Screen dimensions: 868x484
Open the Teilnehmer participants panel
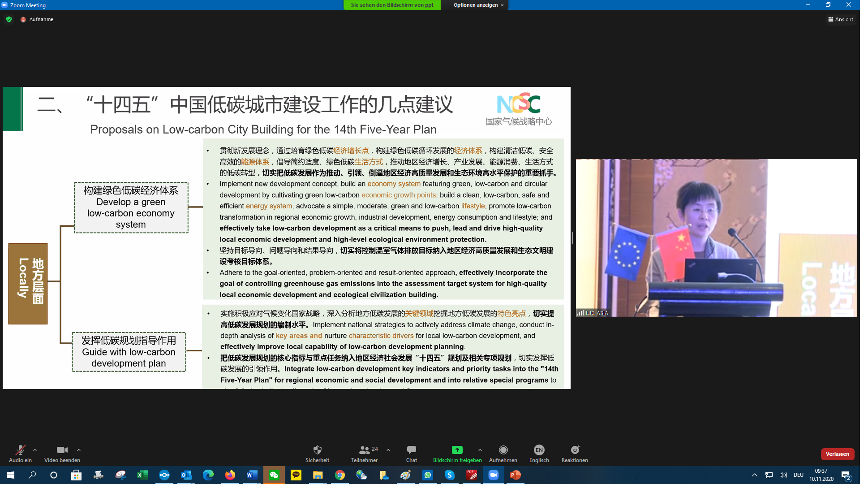tap(364, 450)
